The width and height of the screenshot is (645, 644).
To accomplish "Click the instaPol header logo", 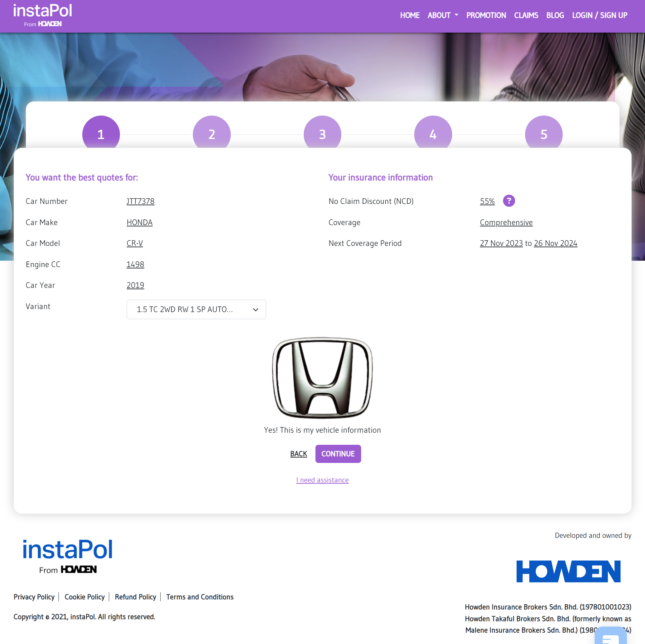I will point(42,14).
